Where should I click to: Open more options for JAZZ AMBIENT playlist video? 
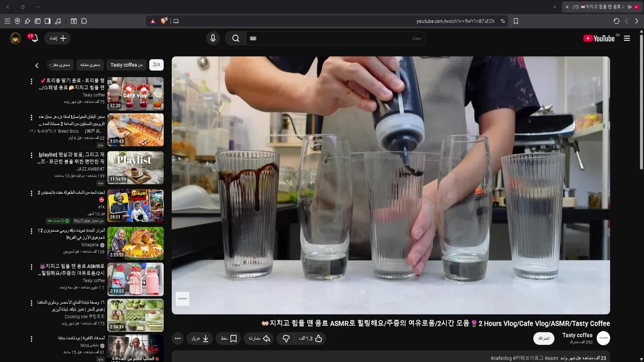tap(31, 155)
